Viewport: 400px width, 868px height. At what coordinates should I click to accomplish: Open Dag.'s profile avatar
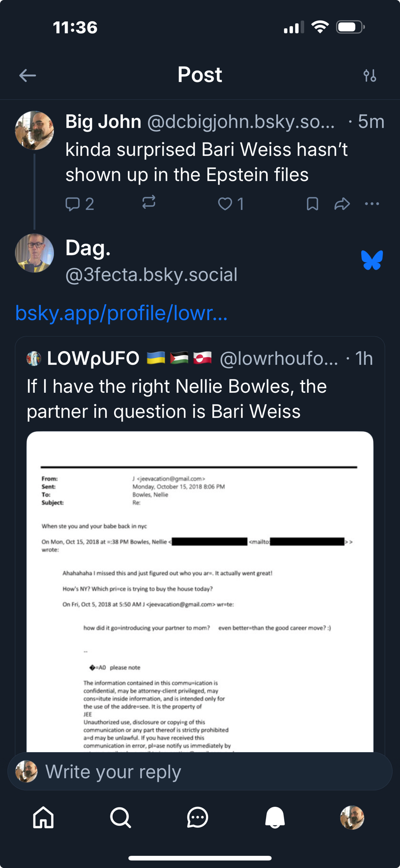tap(34, 253)
